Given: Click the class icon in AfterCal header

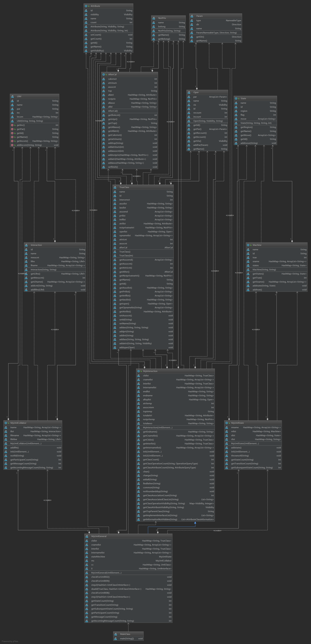Looking at the screenshot, I should point(104,75).
